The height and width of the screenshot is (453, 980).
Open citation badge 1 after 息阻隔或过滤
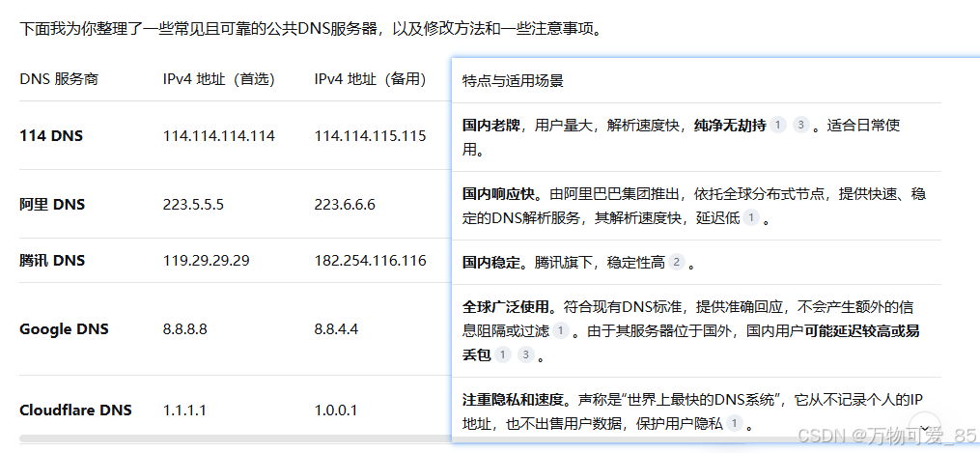click(561, 330)
